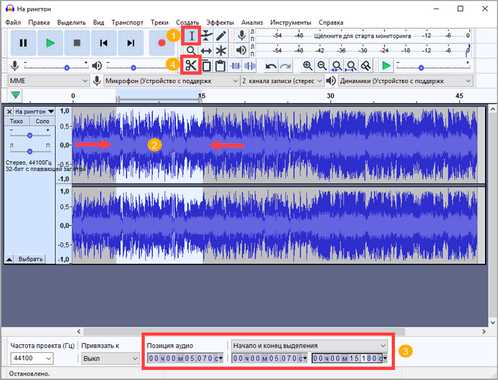Fit the whole project in window
498x380 pixels.
(351, 66)
